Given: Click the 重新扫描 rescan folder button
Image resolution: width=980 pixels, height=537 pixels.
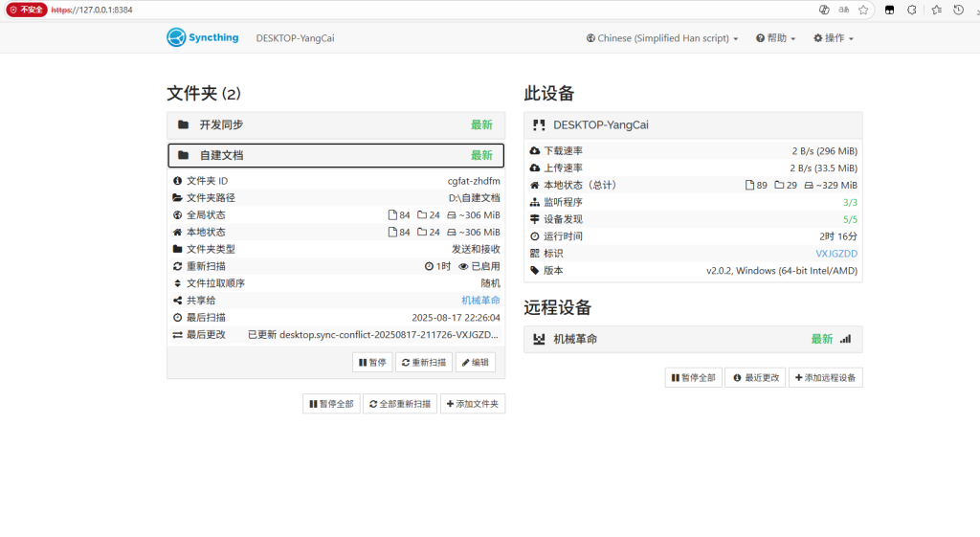Looking at the screenshot, I should tap(424, 362).
